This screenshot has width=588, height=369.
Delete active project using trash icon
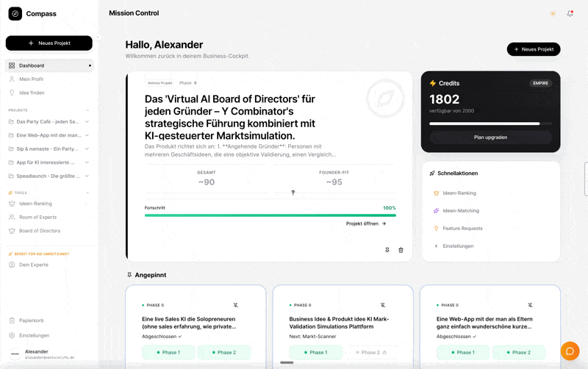[x=401, y=250]
